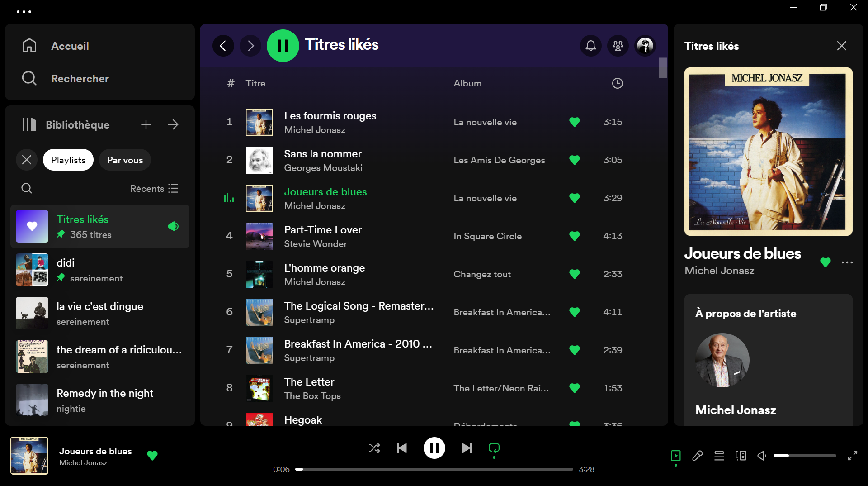Open Remedy in the night playlist
This screenshot has width=868, height=486.
click(100, 400)
